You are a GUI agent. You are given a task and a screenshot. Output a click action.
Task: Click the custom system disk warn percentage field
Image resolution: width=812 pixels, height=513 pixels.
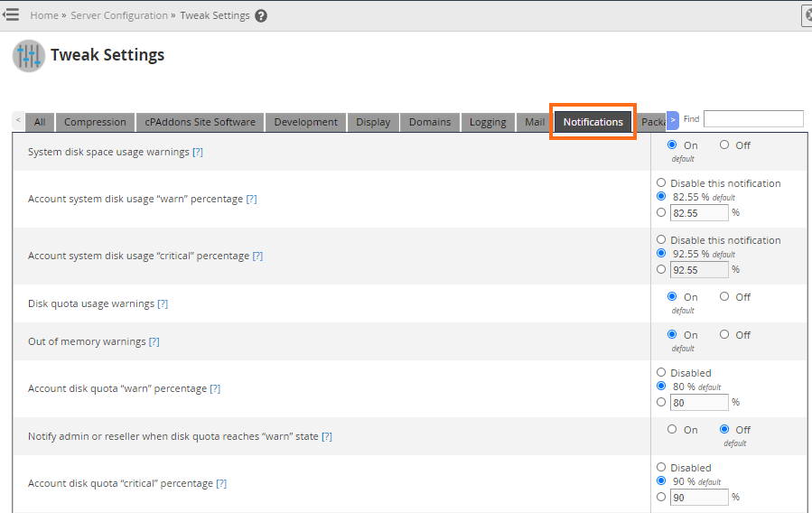click(x=699, y=212)
